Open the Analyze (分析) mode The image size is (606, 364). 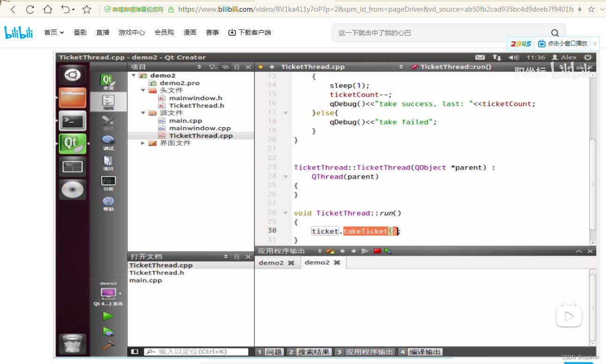(x=108, y=183)
